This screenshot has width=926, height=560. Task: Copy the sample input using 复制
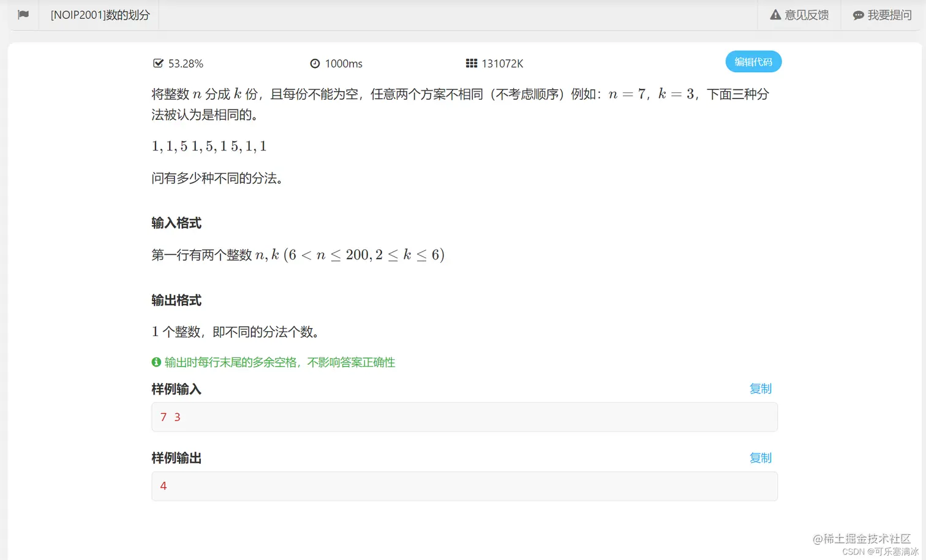(760, 388)
